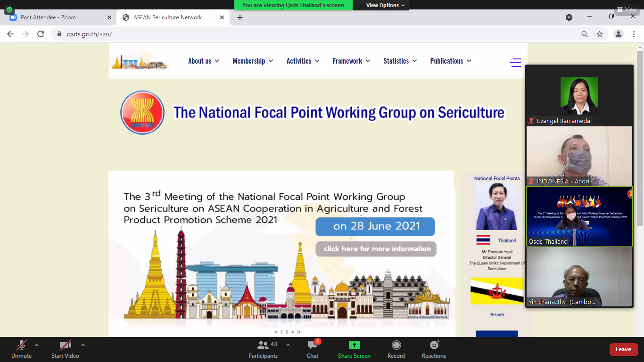Click the Brunei flag image
This screenshot has width=644, height=362.
(497, 291)
